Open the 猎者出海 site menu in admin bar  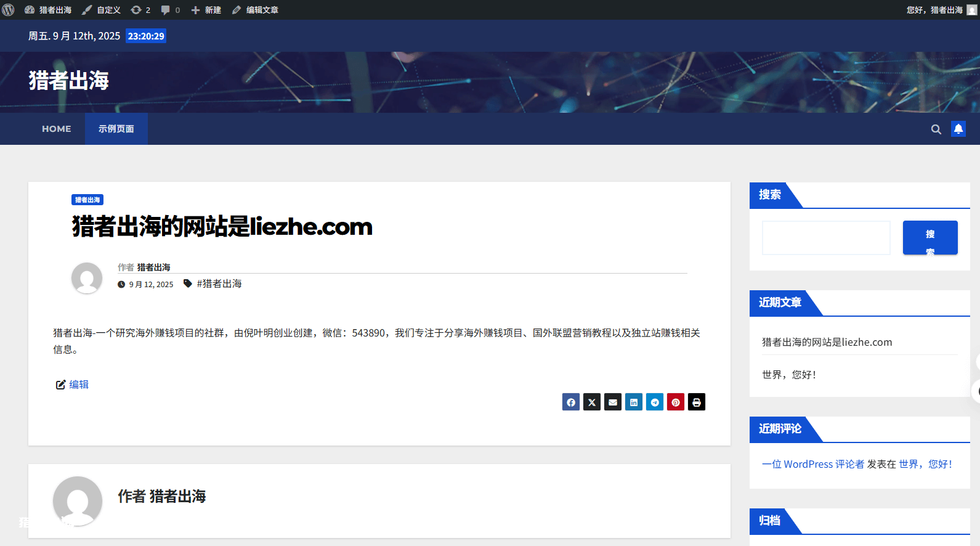(x=48, y=10)
